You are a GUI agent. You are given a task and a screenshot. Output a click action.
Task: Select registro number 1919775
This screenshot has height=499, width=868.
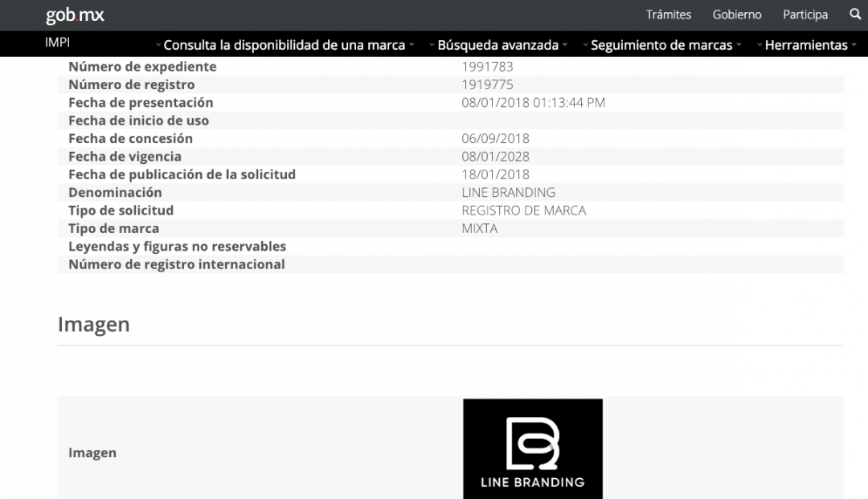[487, 84]
